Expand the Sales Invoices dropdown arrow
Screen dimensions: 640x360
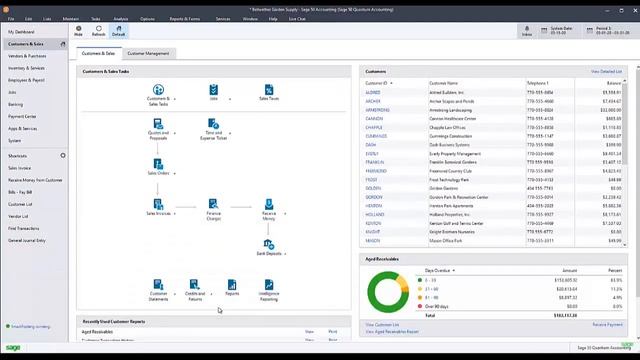(x=175, y=213)
